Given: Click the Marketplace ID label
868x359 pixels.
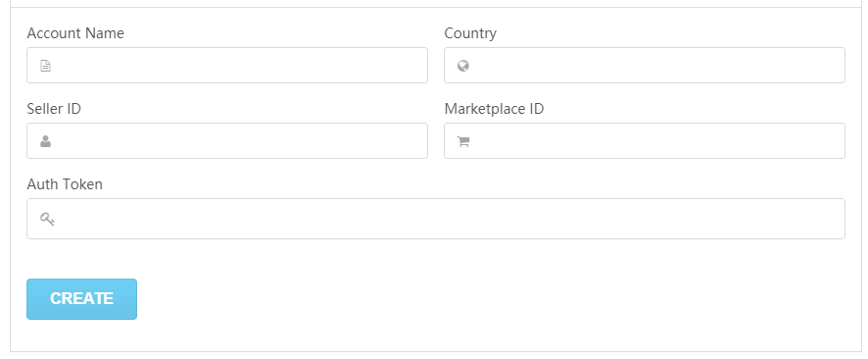Looking at the screenshot, I should (494, 109).
